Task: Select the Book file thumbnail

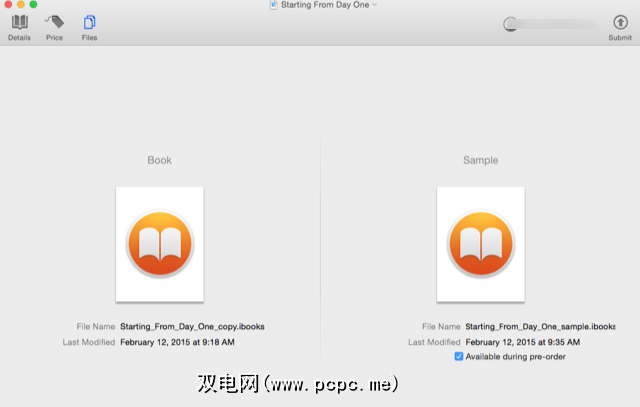Action: (160, 244)
